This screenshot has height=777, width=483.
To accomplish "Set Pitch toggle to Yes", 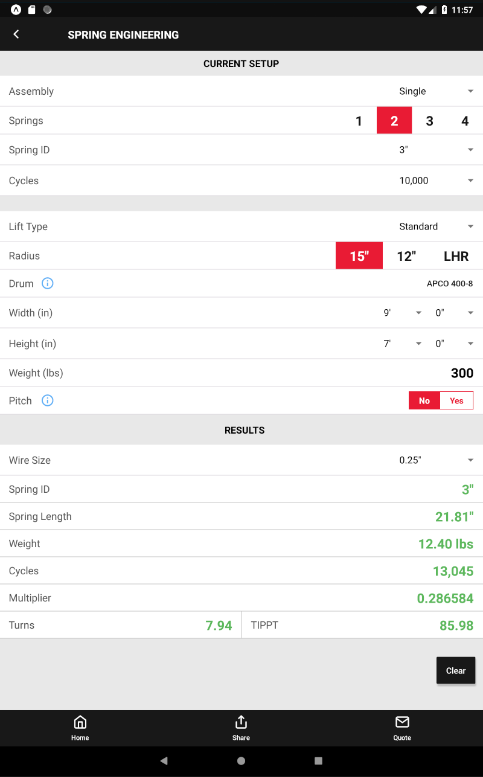I will (x=456, y=400).
